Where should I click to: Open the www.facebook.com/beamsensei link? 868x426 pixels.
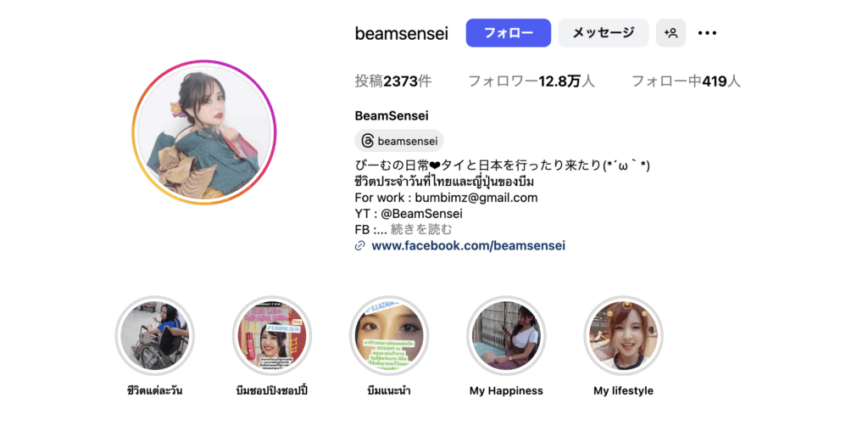tap(468, 245)
